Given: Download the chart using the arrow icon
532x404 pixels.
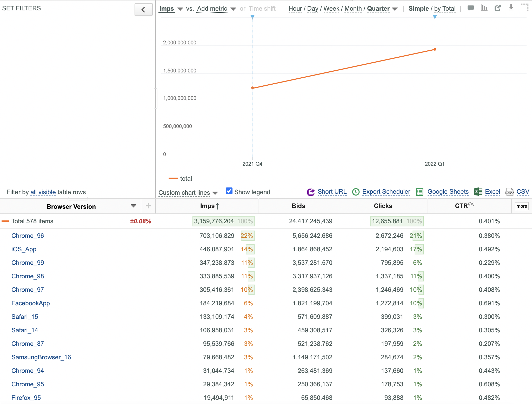Looking at the screenshot, I should tap(511, 7).
